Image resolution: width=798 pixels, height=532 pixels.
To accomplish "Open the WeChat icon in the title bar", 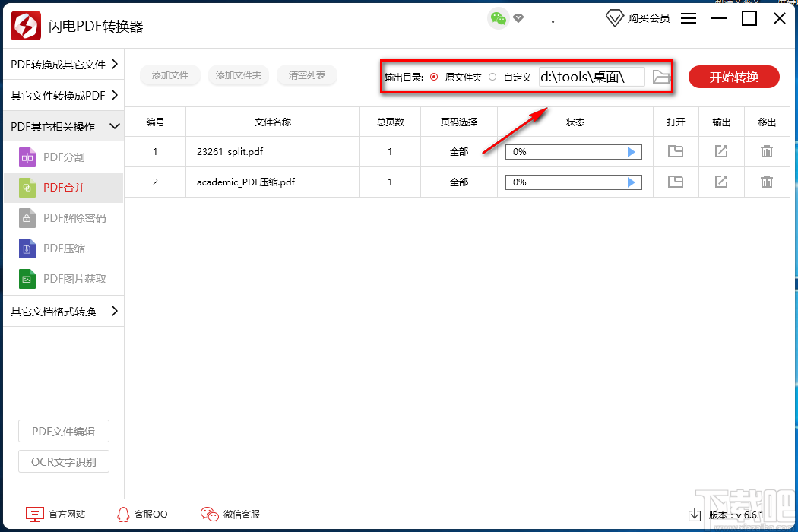I will [498, 16].
